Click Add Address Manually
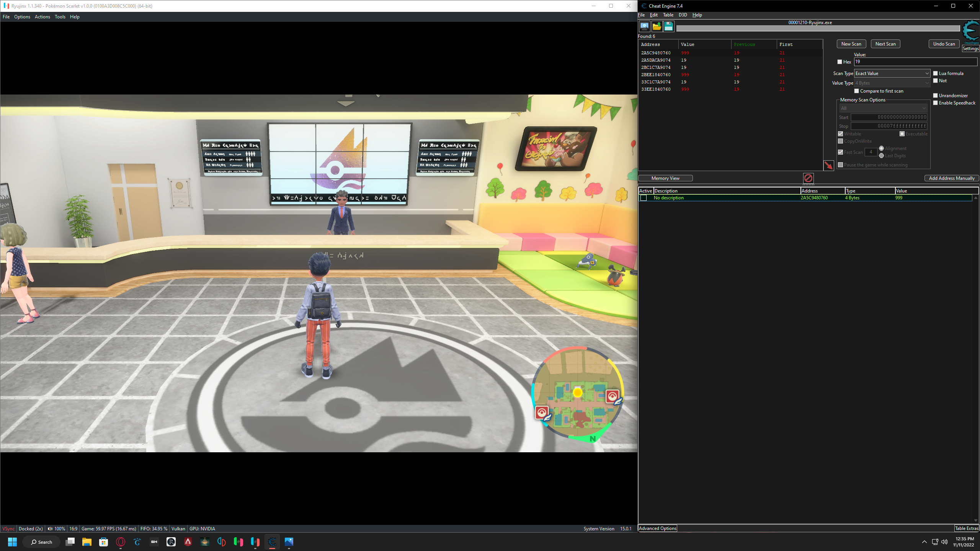This screenshot has width=980, height=551. click(951, 178)
